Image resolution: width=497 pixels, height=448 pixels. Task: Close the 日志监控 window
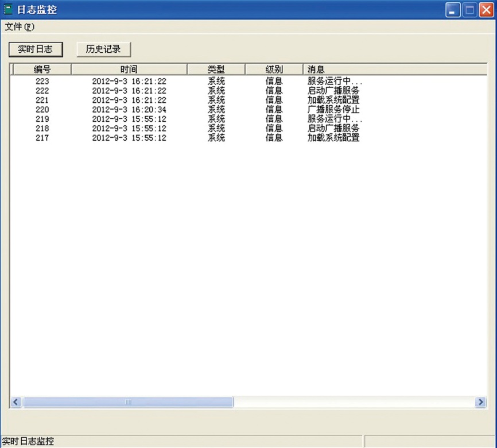(486, 10)
